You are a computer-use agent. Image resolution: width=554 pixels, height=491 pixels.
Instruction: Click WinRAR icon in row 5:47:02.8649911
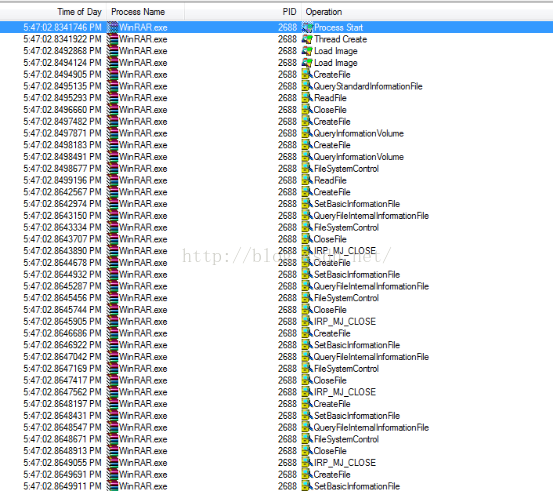112,486
